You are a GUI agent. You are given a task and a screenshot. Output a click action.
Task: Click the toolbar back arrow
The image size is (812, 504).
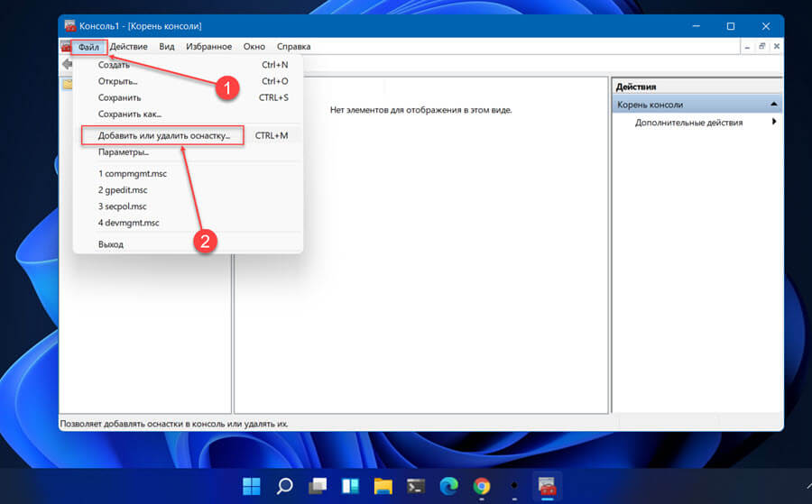(x=67, y=64)
